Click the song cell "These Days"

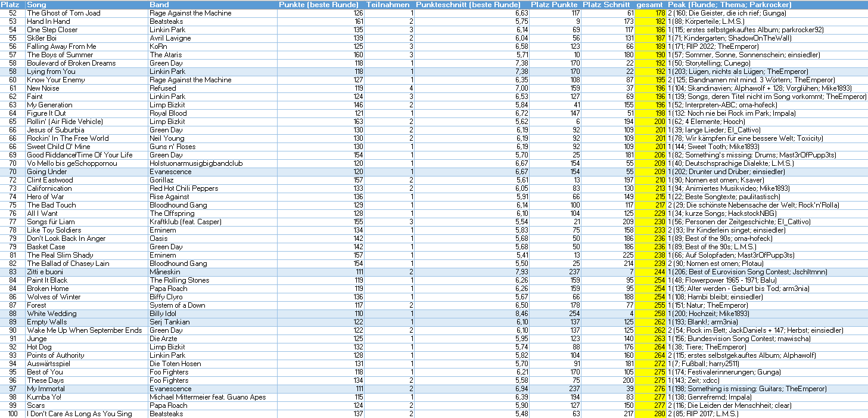pos(87,380)
